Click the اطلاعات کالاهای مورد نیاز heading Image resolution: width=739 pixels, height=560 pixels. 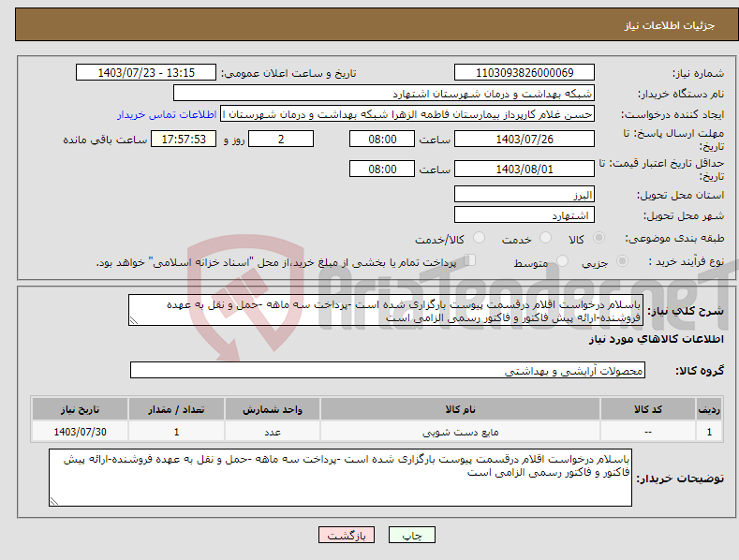[x=656, y=339]
